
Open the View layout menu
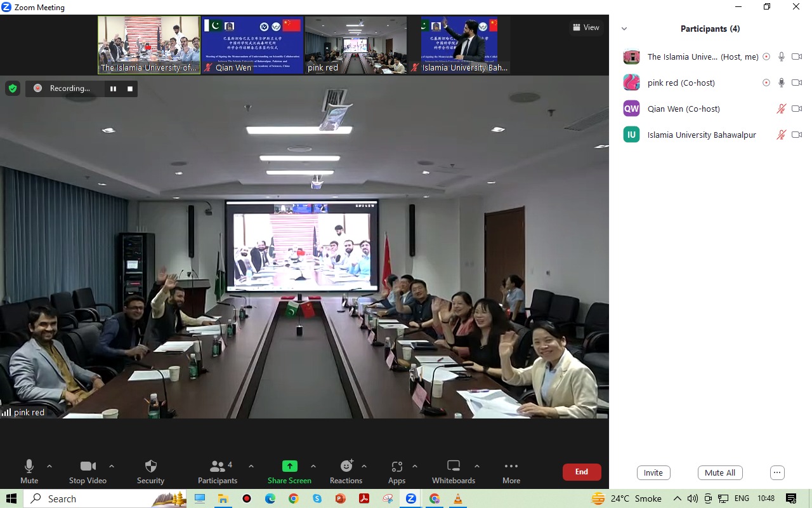pos(586,27)
